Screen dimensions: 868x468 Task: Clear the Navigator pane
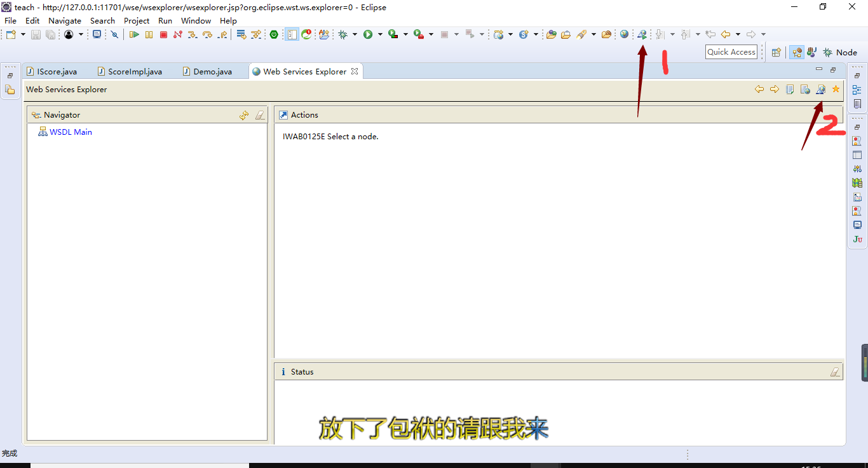pyautogui.click(x=259, y=115)
